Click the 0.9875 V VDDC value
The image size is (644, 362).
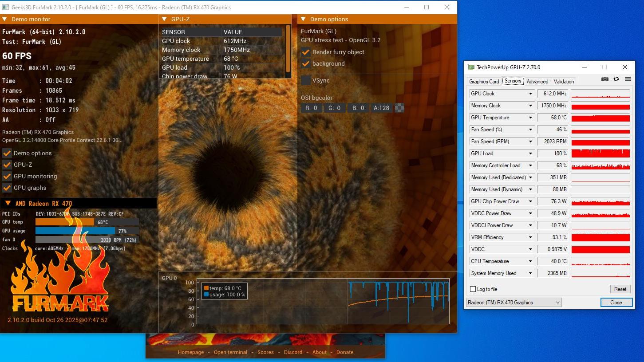[x=553, y=249]
